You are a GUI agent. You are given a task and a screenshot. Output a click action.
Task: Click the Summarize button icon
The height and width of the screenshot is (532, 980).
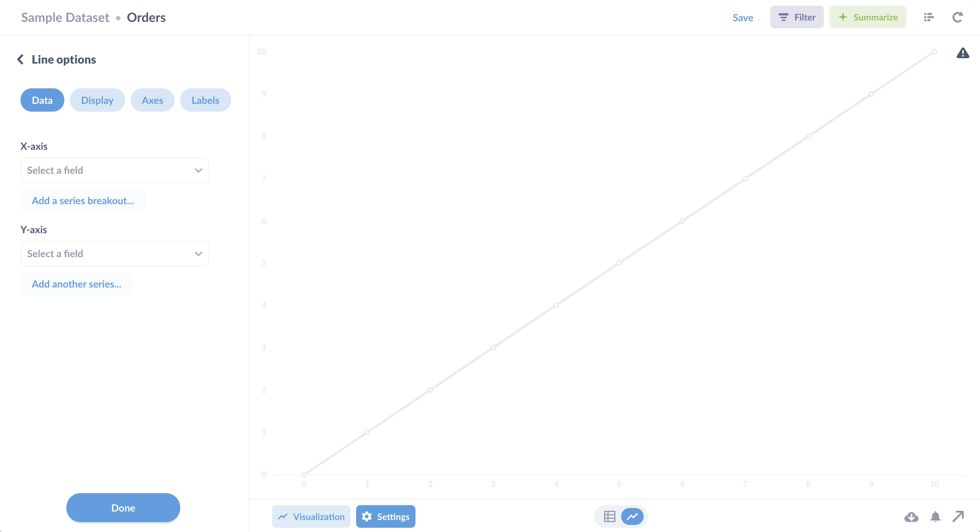[844, 17]
